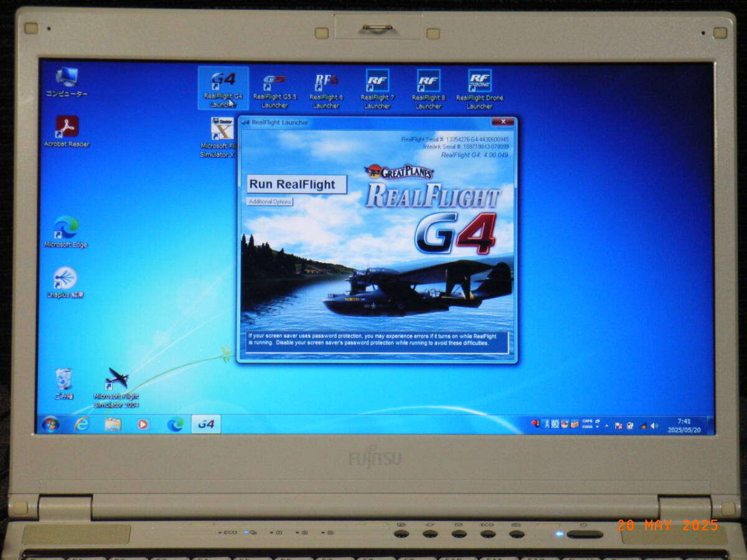Image resolution: width=747 pixels, height=560 pixels.
Task: Select the RealFlight 6 Launcher desktop icon
Action: [326, 88]
